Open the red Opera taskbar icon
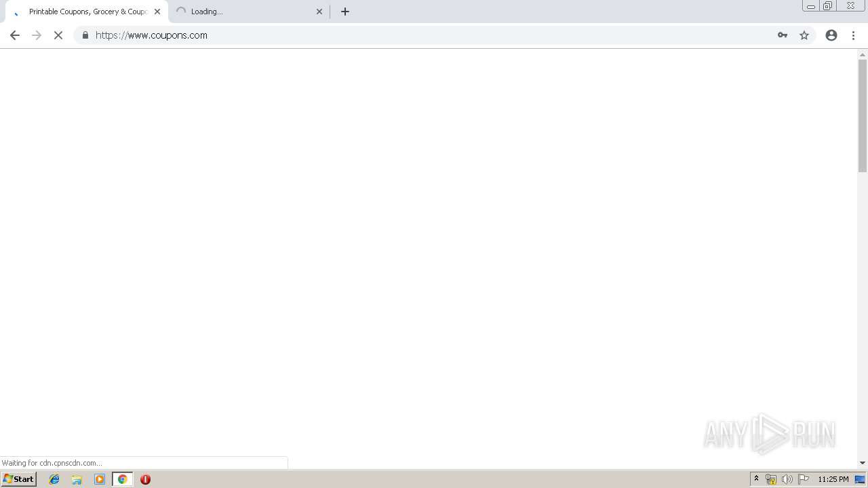Screen dimensions: 868x488 pyautogui.click(x=145, y=479)
